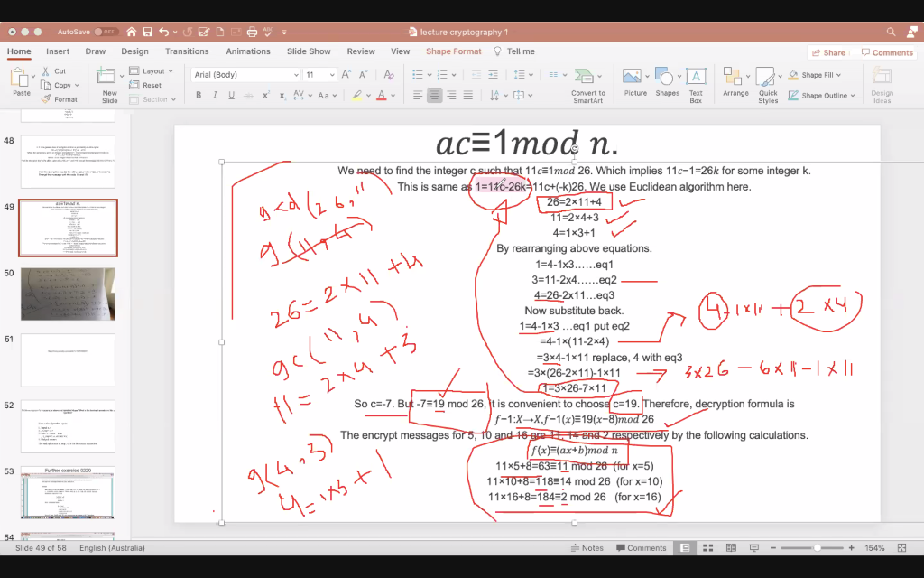Image resolution: width=924 pixels, height=578 pixels.
Task: Insert Picture icon
Action: pyautogui.click(x=632, y=76)
